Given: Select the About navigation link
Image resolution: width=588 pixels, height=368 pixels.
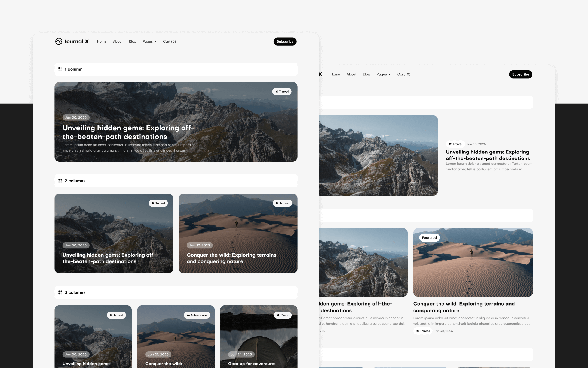Looking at the screenshot, I should (118, 41).
